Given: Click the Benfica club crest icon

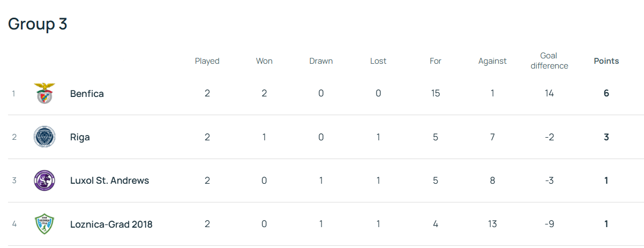Looking at the screenshot, I should (x=44, y=93).
